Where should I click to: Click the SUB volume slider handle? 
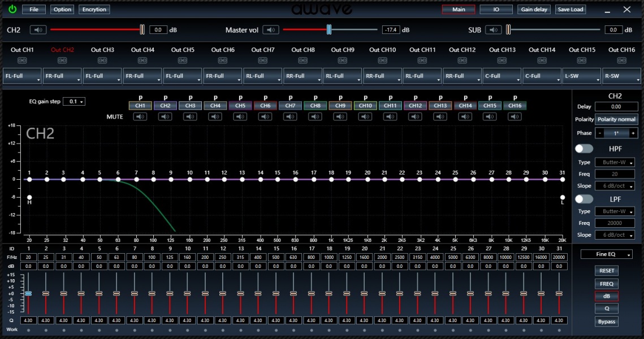coord(508,29)
